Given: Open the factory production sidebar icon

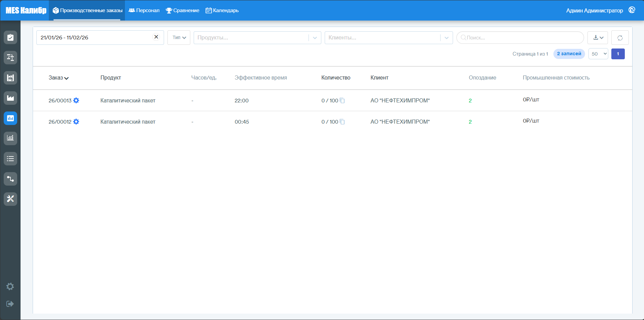Looking at the screenshot, I should tap(10, 98).
